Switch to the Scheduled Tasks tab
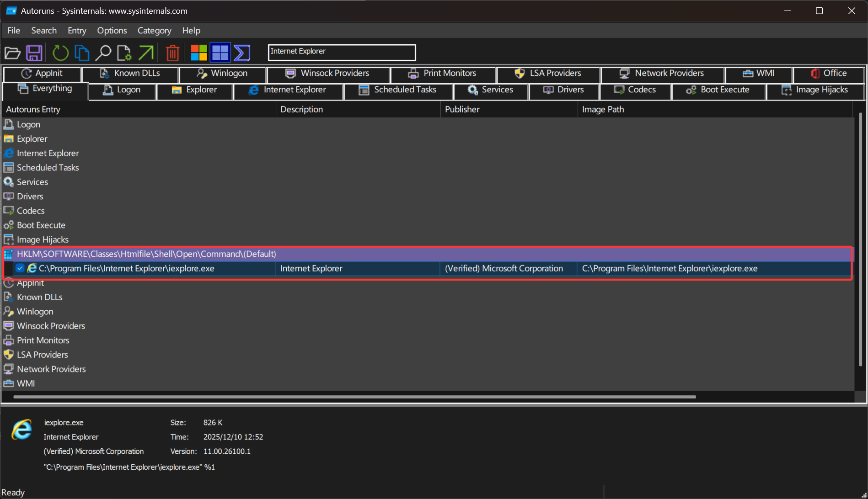Image resolution: width=868 pixels, height=499 pixels. point(398,90)
